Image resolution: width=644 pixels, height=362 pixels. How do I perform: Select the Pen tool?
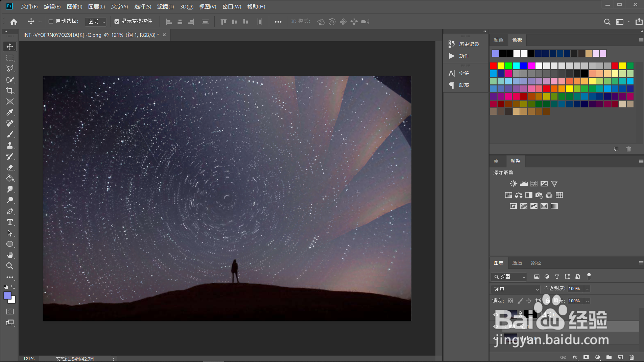click(x=10, y=211)
